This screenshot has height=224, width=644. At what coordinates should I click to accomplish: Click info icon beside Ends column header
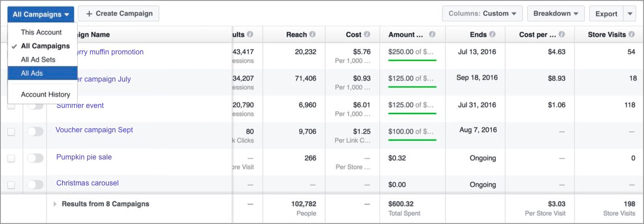492,34
